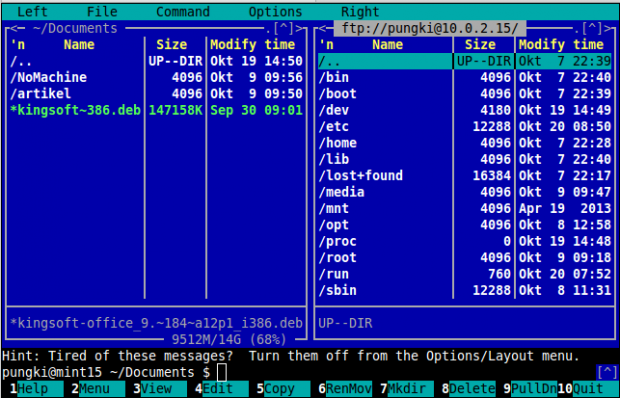
Task: Select the /boot directory
Action: click(465, 94)
